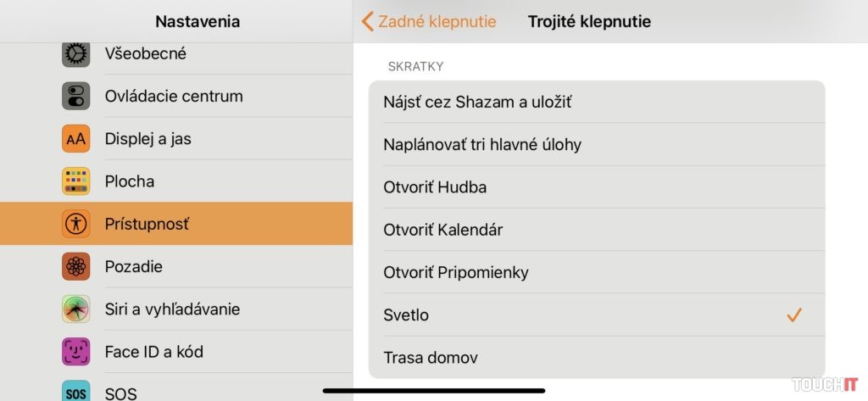Tap the Všeobecné gear icon

[x=76, y=53]
